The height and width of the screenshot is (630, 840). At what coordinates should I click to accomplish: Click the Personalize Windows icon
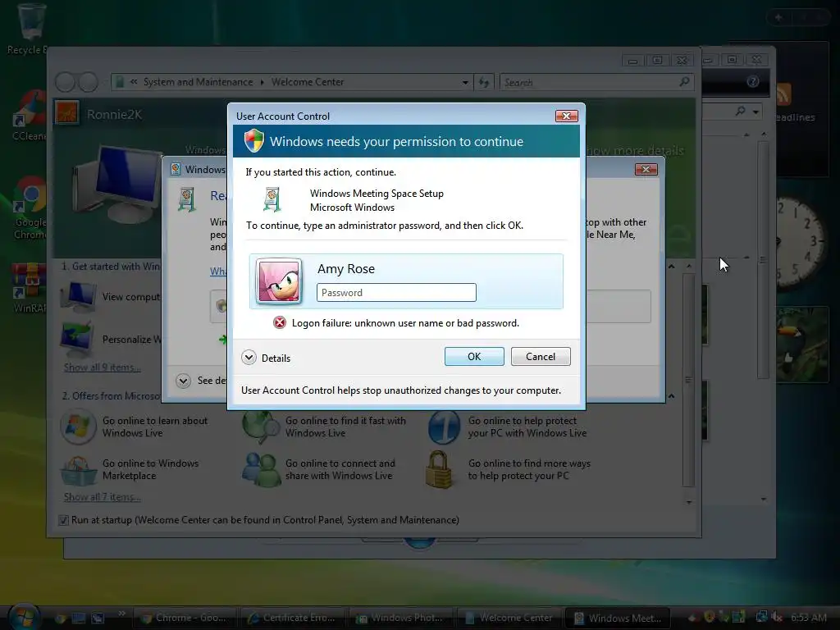[78, 339]
